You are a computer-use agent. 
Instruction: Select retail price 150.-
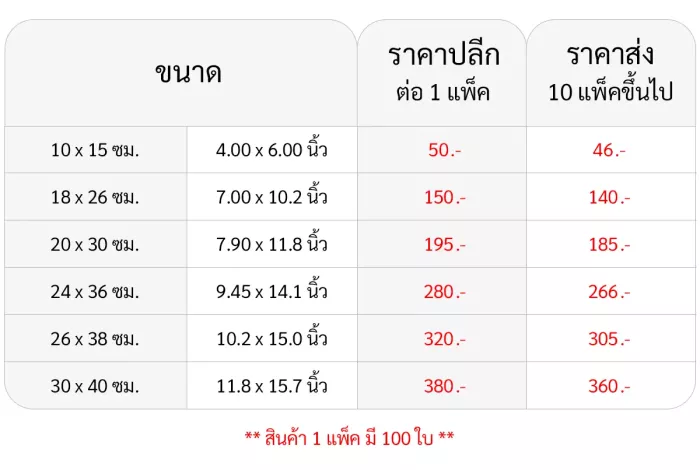pyautogui.click(x=445, y=197)
